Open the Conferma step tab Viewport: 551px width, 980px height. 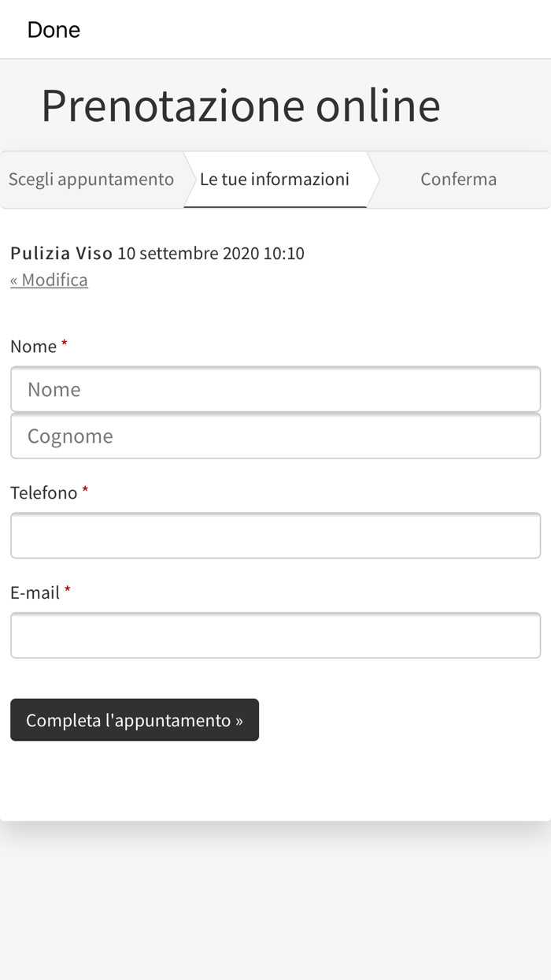point(458,180)
